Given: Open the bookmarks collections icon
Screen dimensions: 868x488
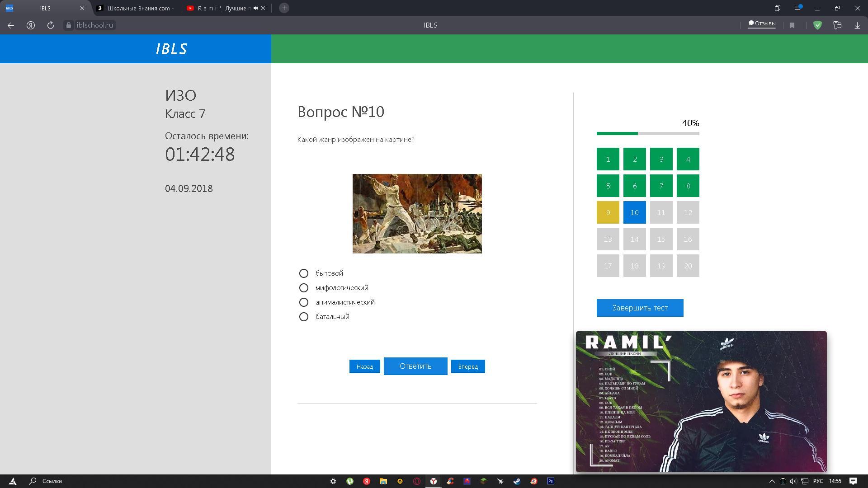Looking at the screenshot, I should pyautogui.click(x=778, y=8).
